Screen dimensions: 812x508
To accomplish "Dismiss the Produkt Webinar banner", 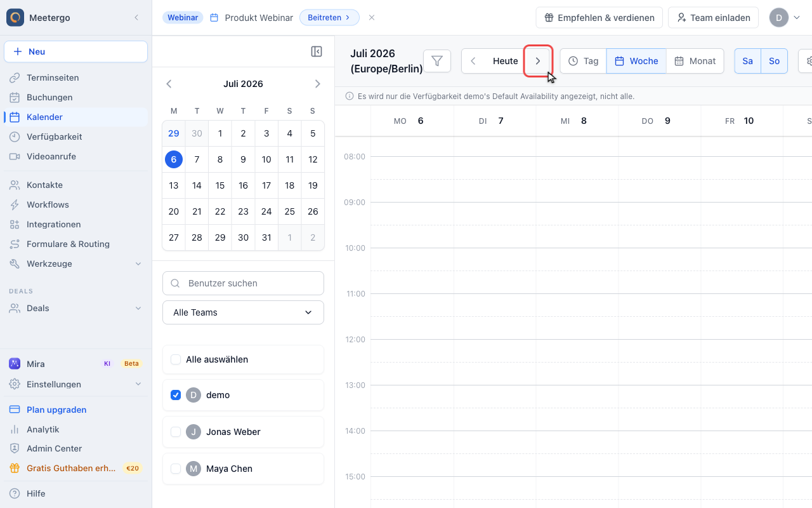I will pos(372,18).
